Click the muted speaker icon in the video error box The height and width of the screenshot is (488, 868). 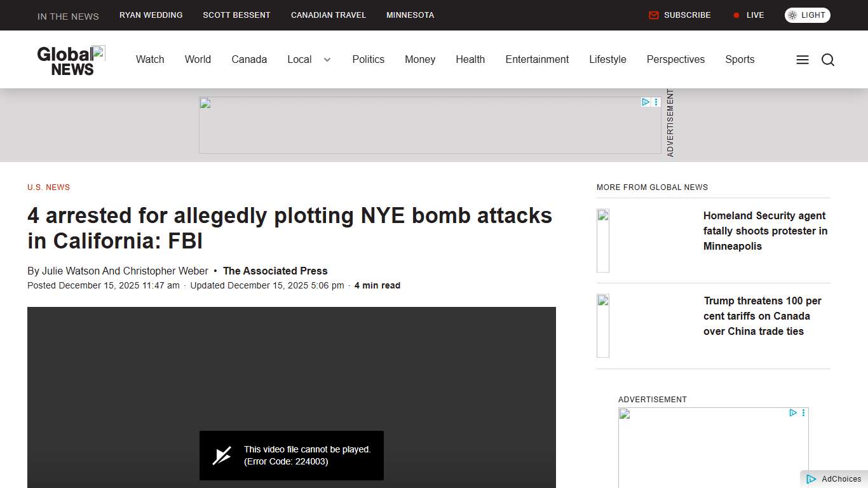click(222, 455)
